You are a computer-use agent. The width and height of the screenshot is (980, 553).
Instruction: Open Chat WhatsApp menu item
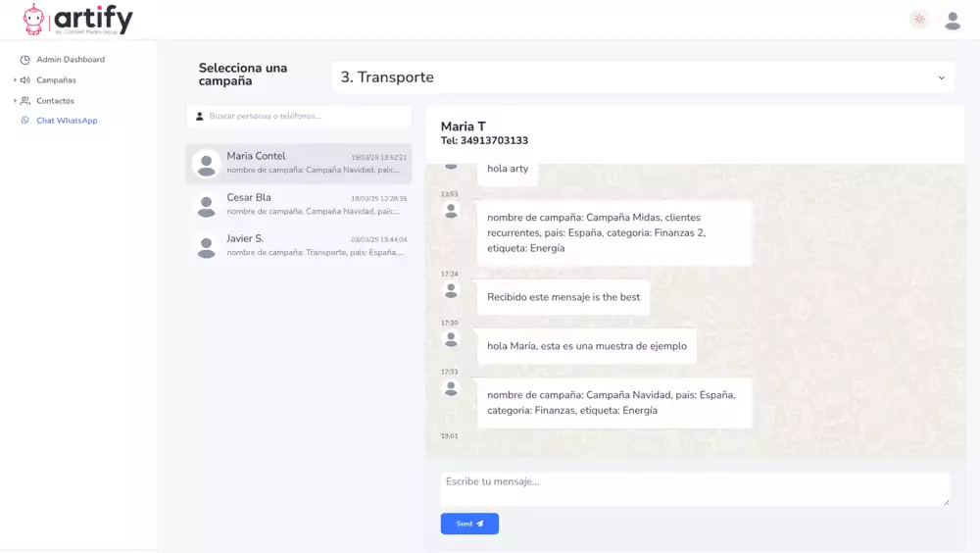[67, 121]
